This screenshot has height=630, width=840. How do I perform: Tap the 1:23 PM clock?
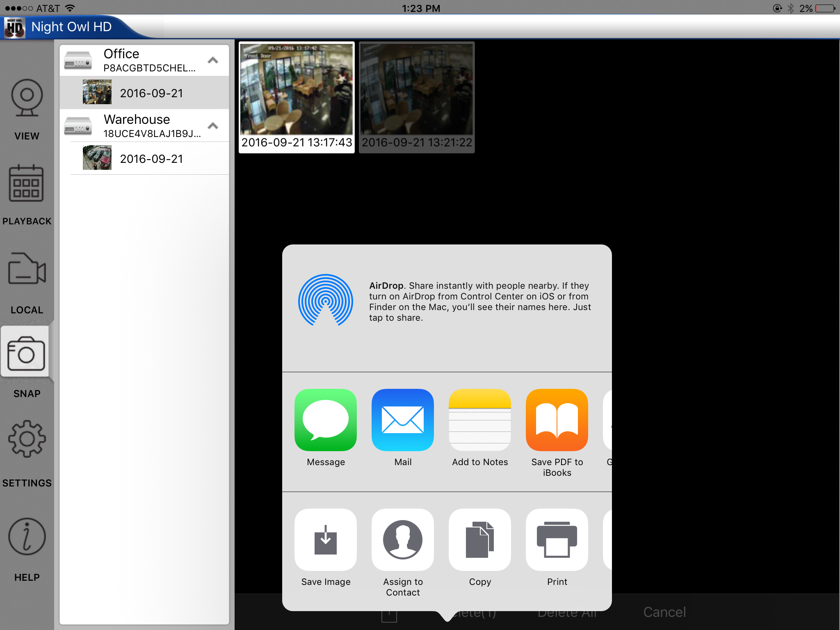click(x=421, y=8)
